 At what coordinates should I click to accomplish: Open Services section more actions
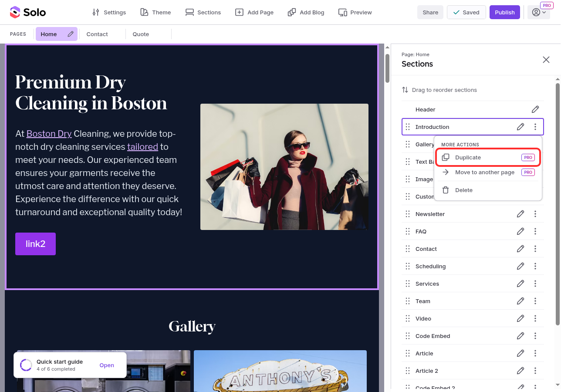[535, 284]
